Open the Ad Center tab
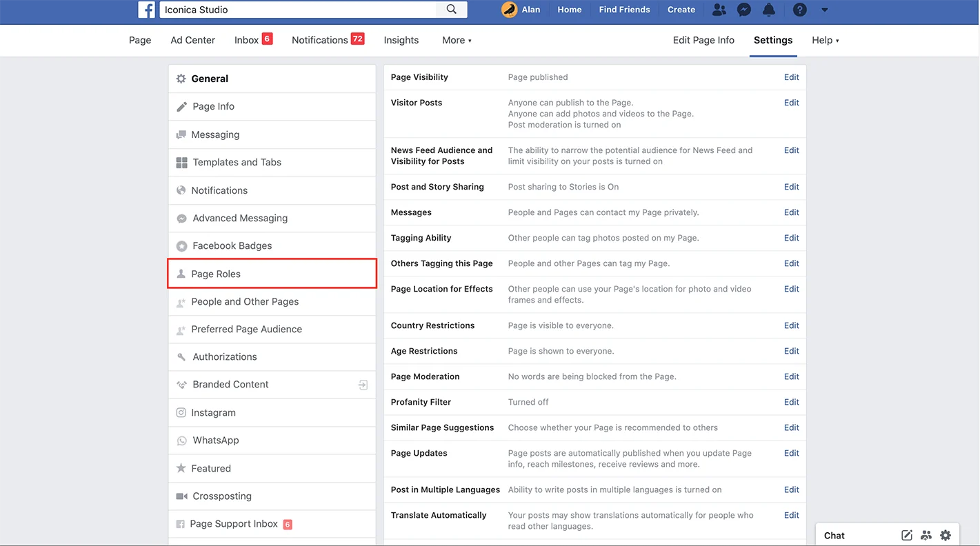Image resolution: width=980 pixels, height=546 pixels. [193, 40]
